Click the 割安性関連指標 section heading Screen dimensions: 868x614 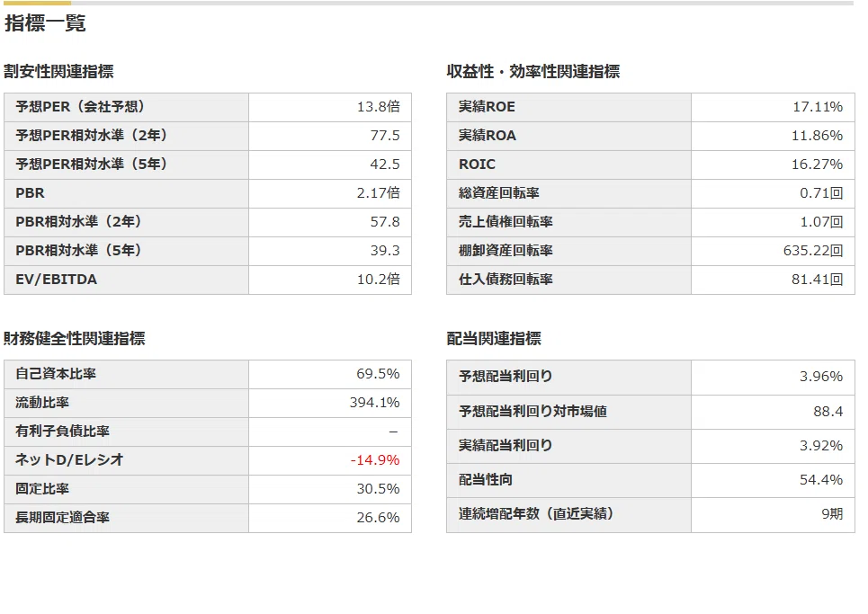(58, 71)
